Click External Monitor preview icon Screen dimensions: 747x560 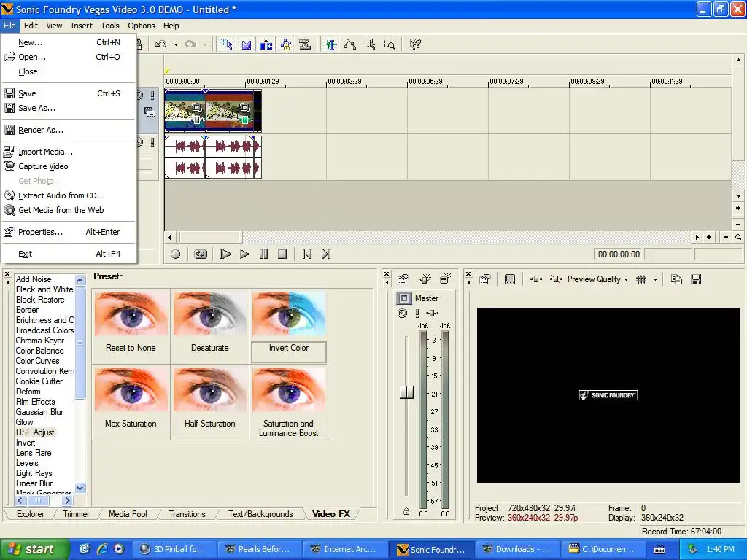510,279
